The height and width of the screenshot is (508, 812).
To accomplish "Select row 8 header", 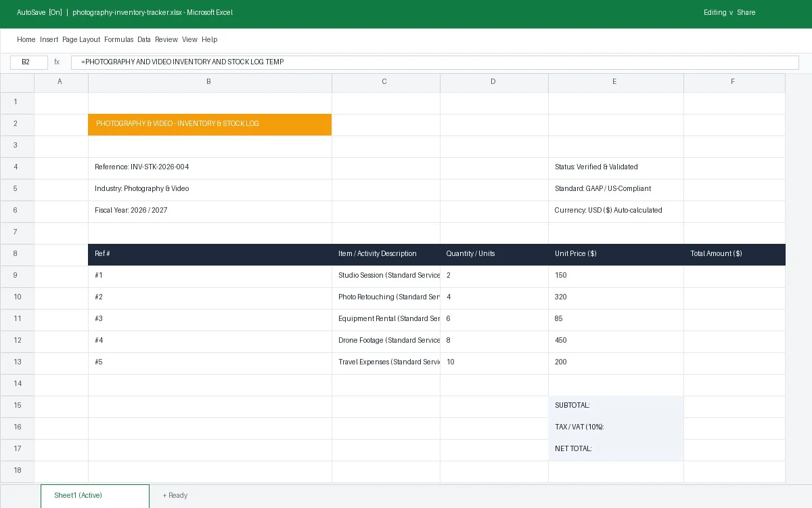I will [17, 255].
